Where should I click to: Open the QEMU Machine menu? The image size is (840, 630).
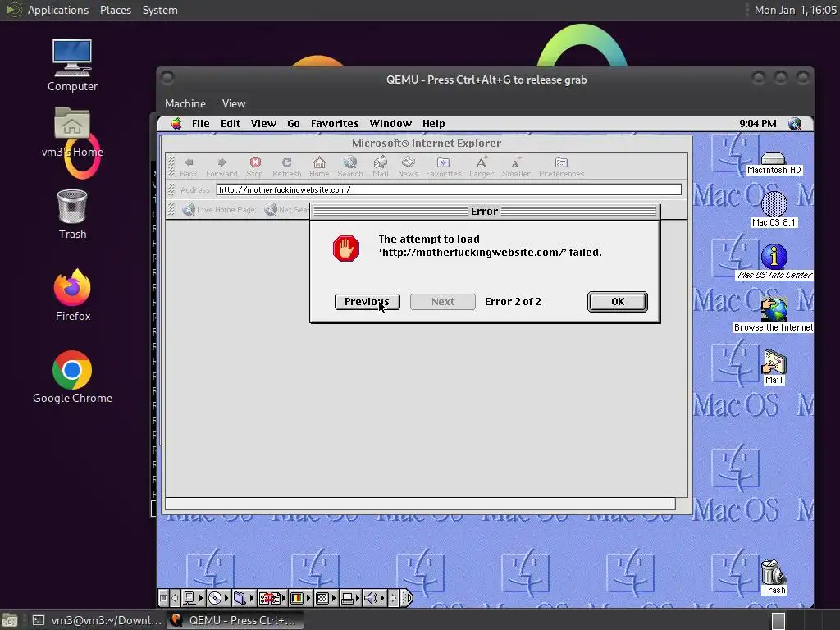tap(185, 104)
